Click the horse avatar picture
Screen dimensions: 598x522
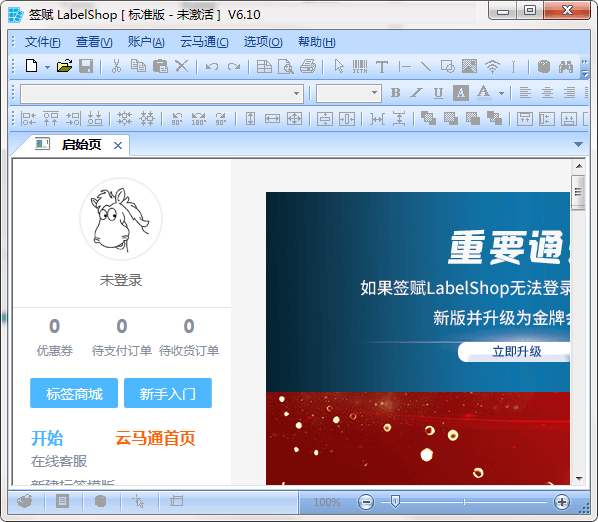pos(121,219)
